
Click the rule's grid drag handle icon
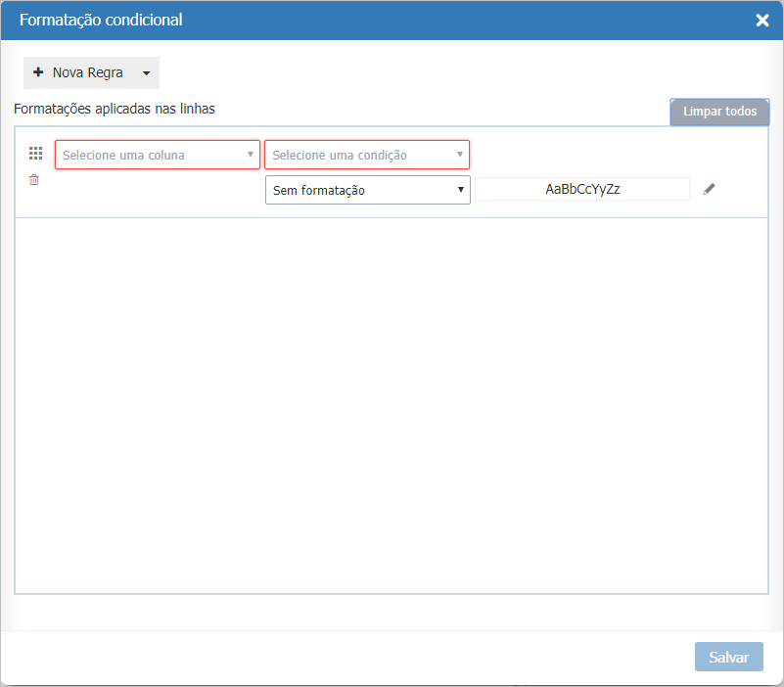tap(36, 154)
